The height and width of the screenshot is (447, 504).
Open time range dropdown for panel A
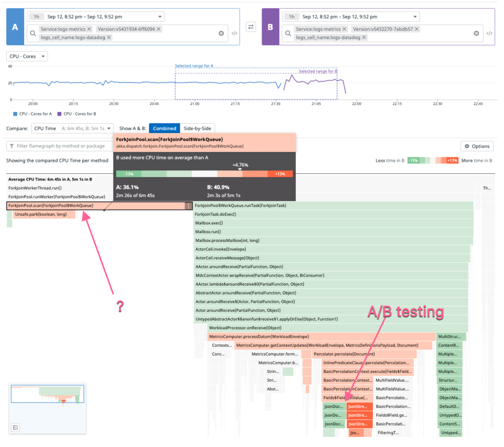point(96,17)
